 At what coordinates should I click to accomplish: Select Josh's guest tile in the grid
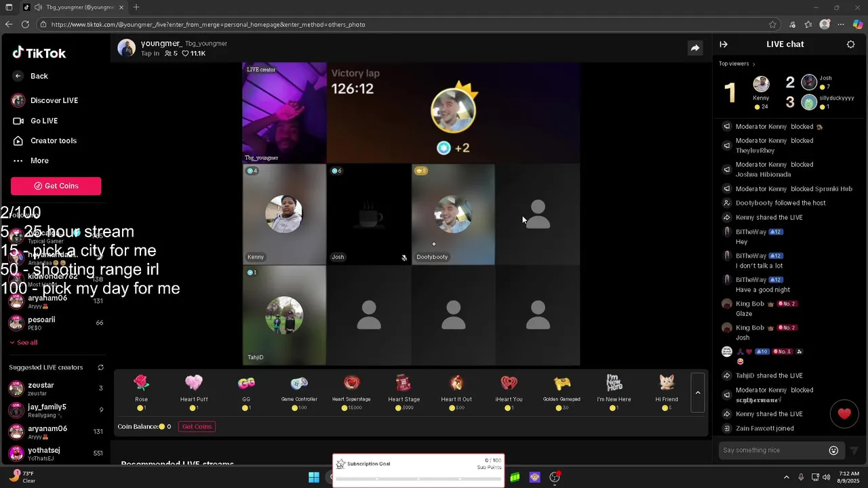click(369, 214)
